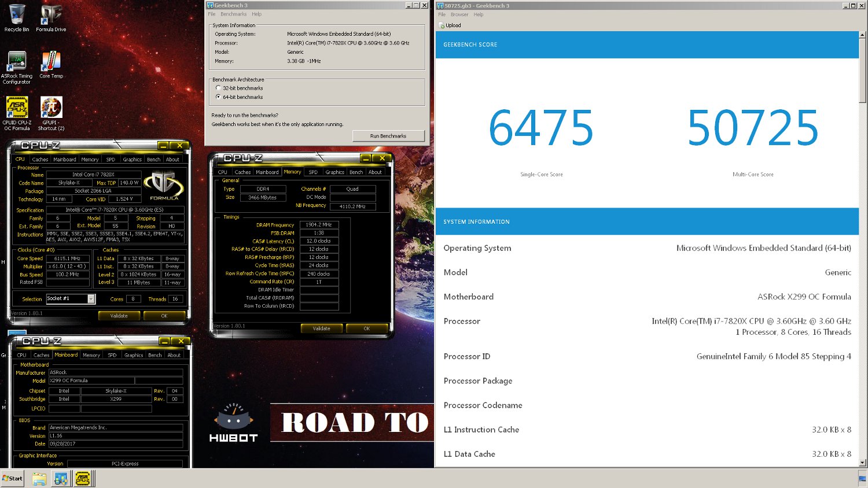
Task: Click OK in CPU-Z timings window
Action: point(366,328)
